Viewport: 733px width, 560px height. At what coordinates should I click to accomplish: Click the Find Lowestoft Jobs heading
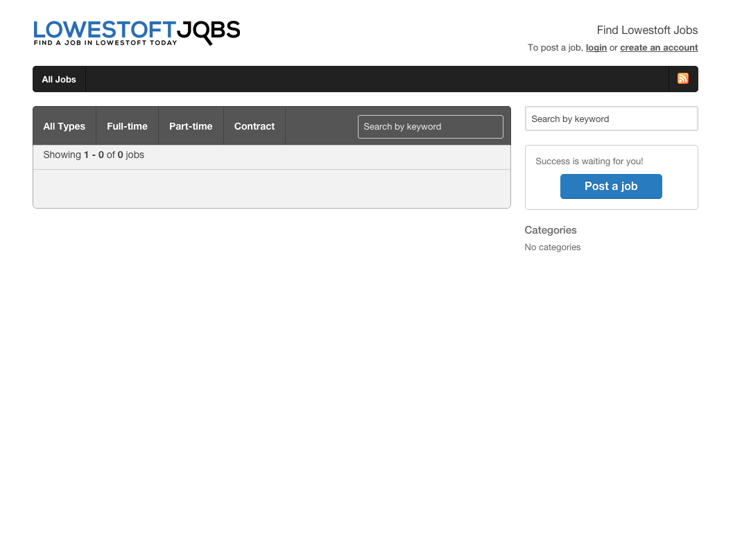click(x=647, y=30)
